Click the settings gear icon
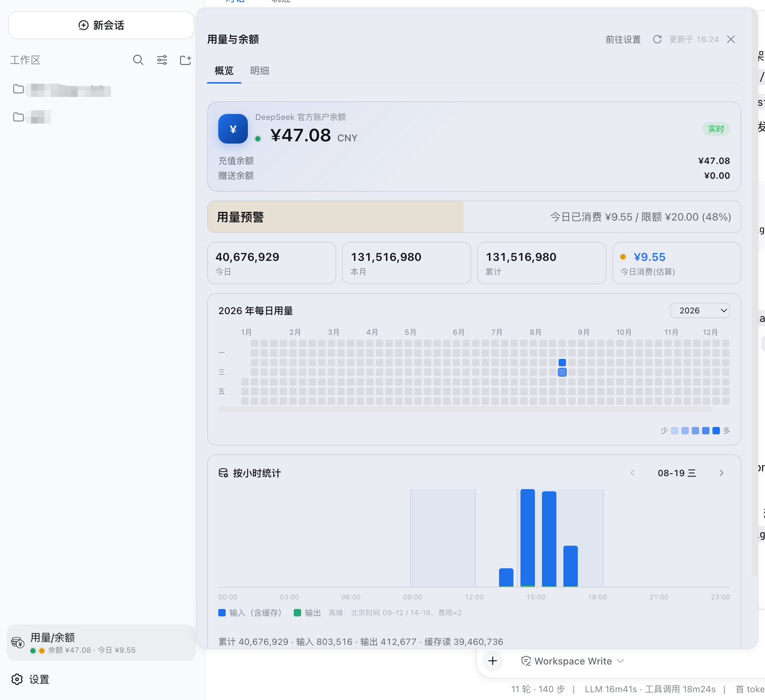The width and height of the screenshot is (765, 700). (17, 680)
